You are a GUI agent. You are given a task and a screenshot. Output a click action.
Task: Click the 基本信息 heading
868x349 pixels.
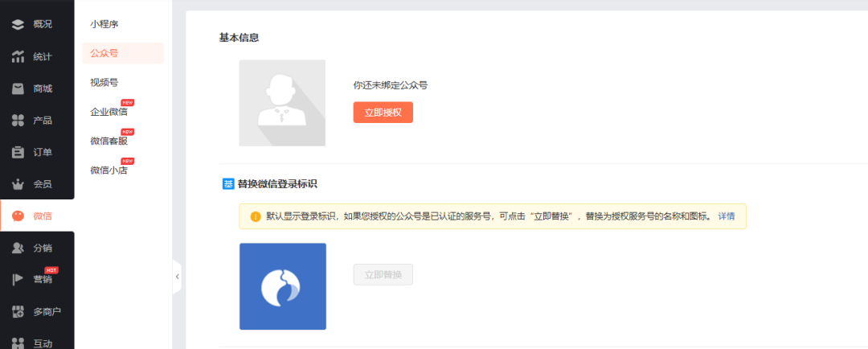coord(240,38)
